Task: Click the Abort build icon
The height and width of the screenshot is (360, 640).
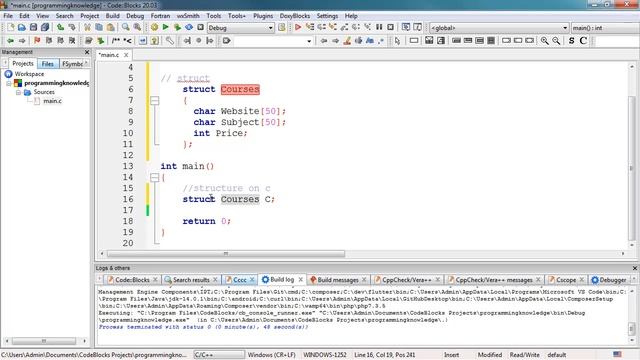Action: [x=200, y=27]
